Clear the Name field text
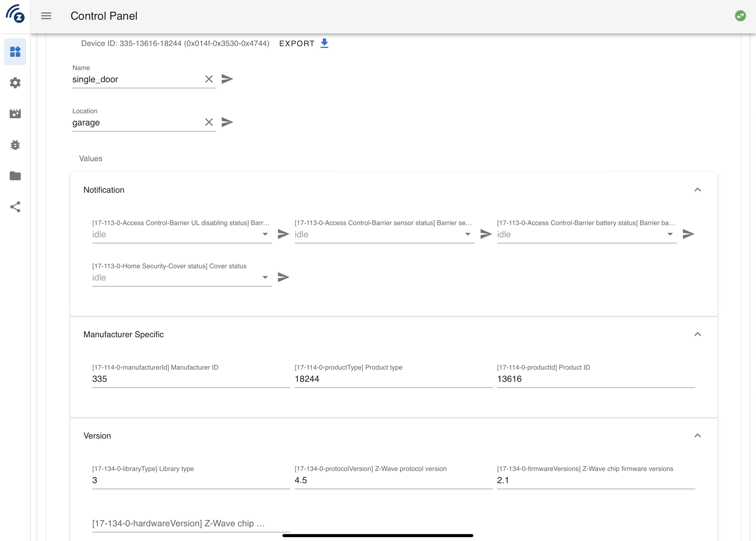 tap(209, 79)
